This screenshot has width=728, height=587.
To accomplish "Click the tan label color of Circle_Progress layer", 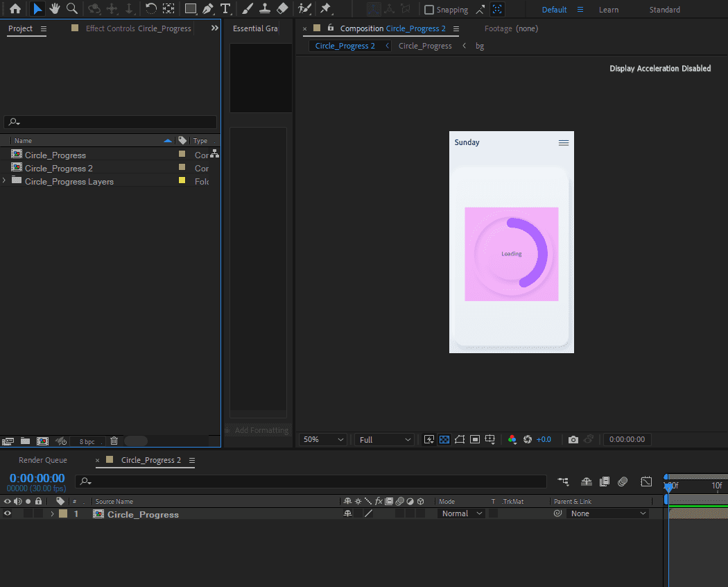I will [63, 513].
